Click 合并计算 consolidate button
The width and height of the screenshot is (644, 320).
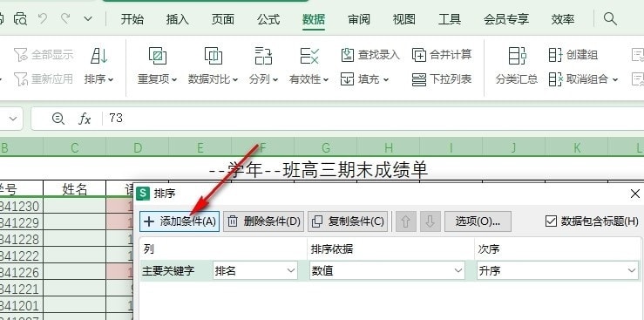(442, 55)
